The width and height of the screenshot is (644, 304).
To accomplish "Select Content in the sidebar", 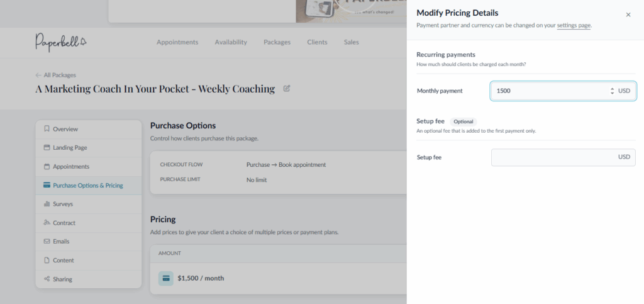I will click(x=88, y=260).
